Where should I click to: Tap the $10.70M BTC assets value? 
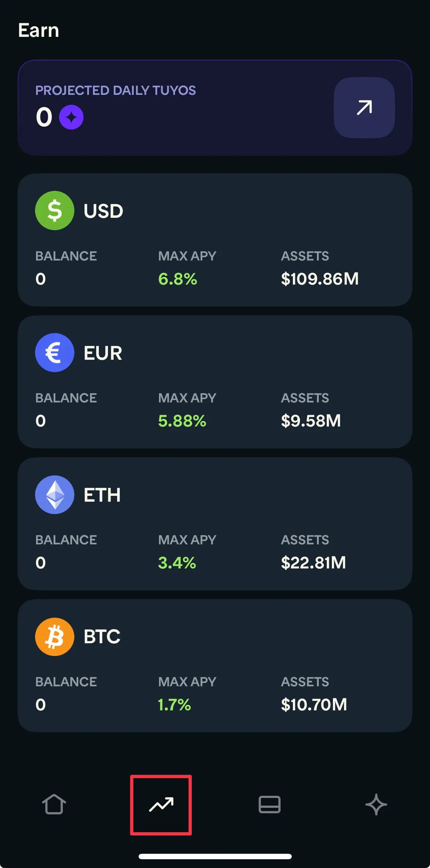click(x=314, y=705)
